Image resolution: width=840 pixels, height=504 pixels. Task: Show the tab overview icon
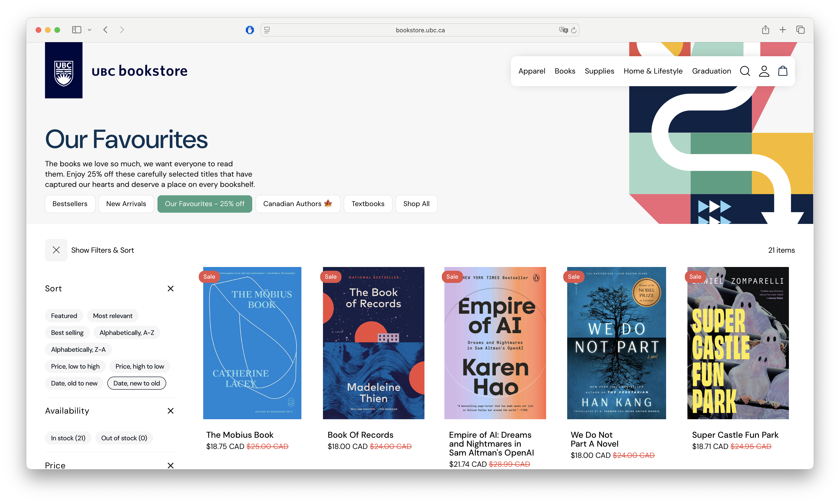pyautogui.click(x=800, y=30)
